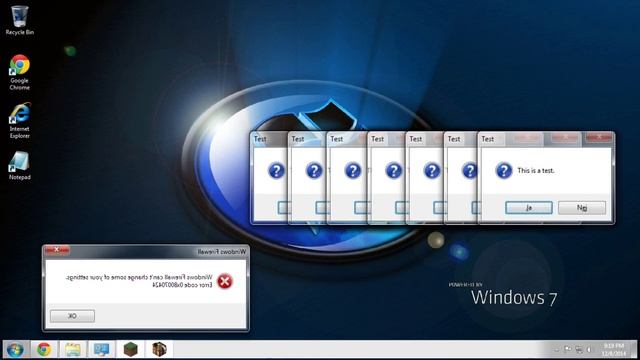Open the Minecraft grass block taskbar icon

(x=131, y=350)
